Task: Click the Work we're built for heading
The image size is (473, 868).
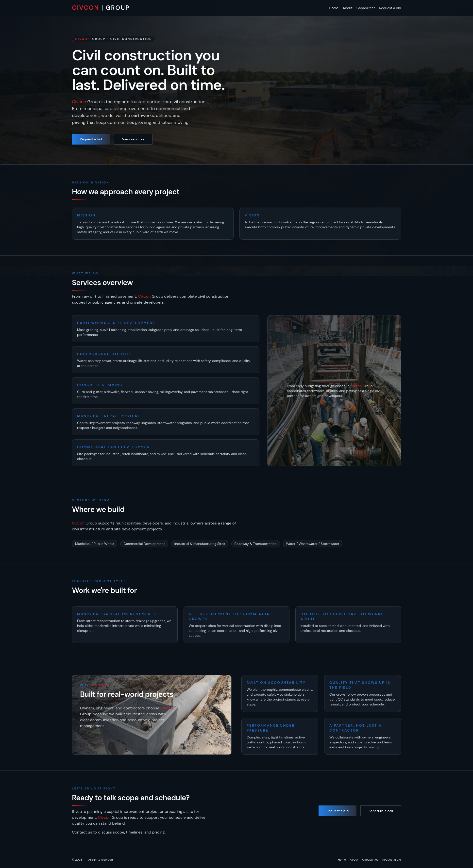Action: click(104, 590)
